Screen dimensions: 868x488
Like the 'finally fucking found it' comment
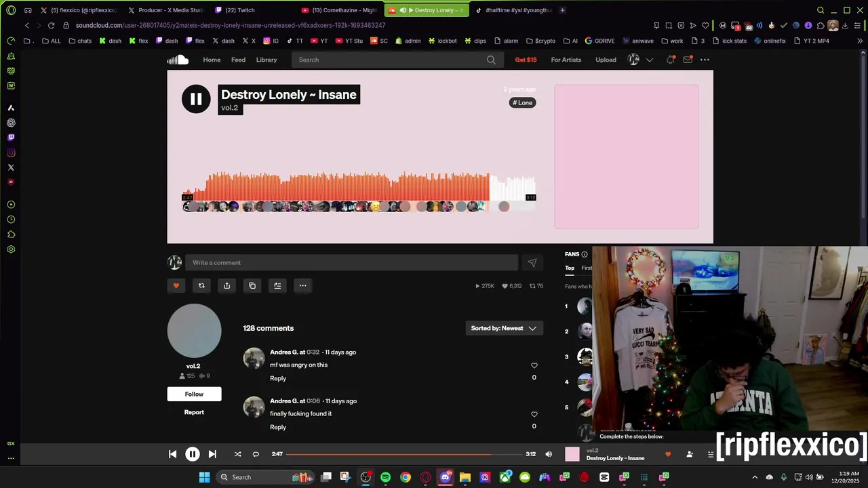534,414
